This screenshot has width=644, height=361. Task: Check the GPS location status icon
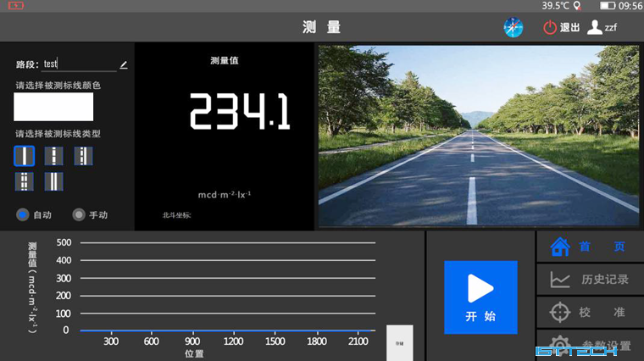pyautogui.click(x=578, y=6)
